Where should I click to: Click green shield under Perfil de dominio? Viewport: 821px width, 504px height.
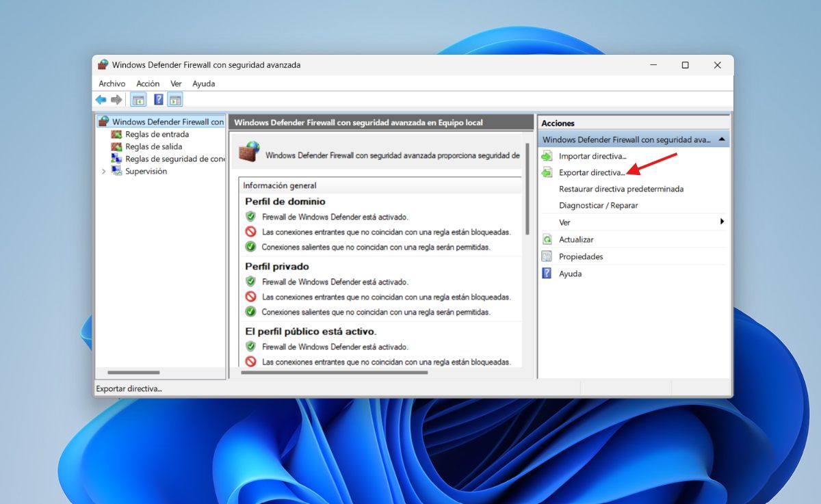tap(250, 217)
